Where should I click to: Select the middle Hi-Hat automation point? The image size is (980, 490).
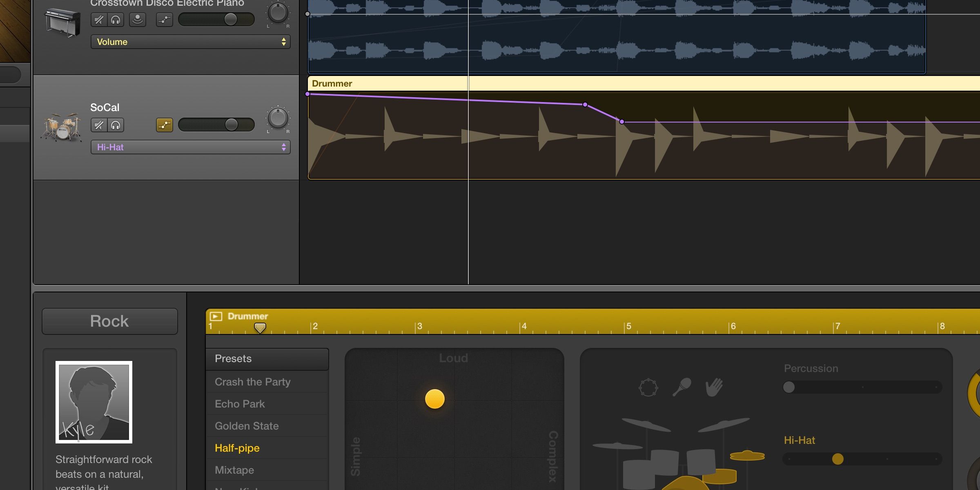pyautogui.click(x=585, y=105)
